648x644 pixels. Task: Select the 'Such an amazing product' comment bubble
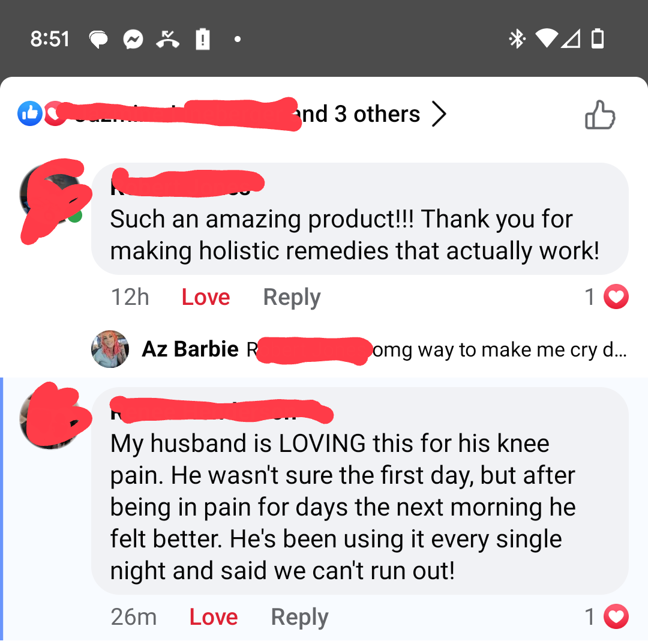359,218
